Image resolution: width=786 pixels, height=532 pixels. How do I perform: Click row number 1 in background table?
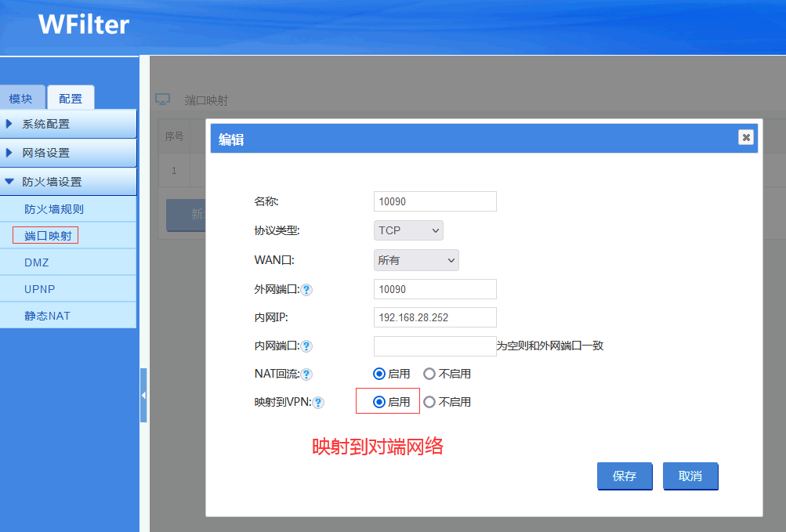175,171
